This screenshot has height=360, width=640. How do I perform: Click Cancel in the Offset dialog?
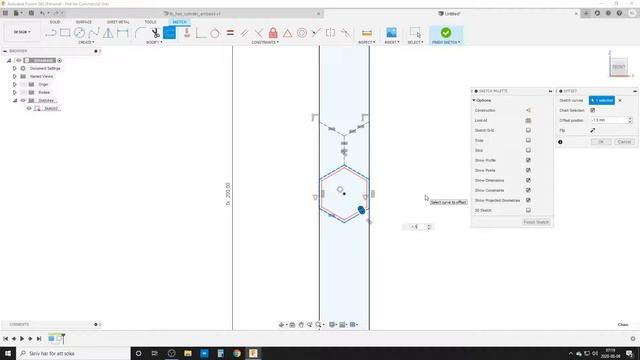(624, 142)
